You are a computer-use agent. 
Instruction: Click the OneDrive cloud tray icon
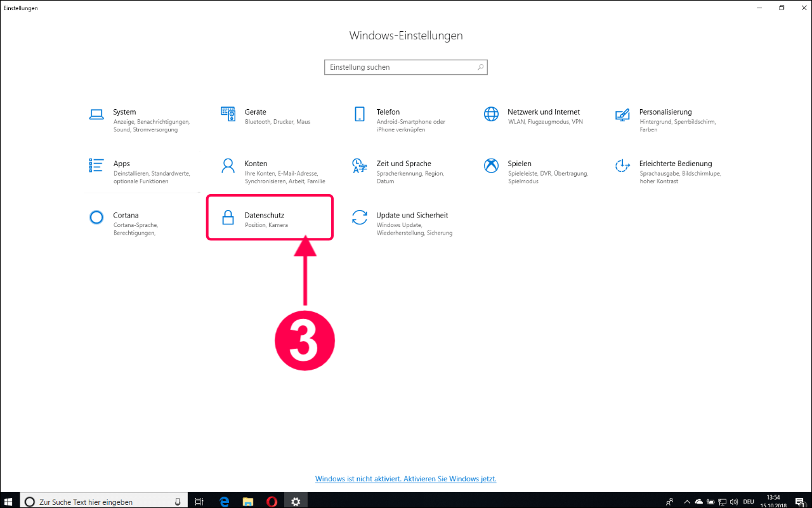pos(698,502)
